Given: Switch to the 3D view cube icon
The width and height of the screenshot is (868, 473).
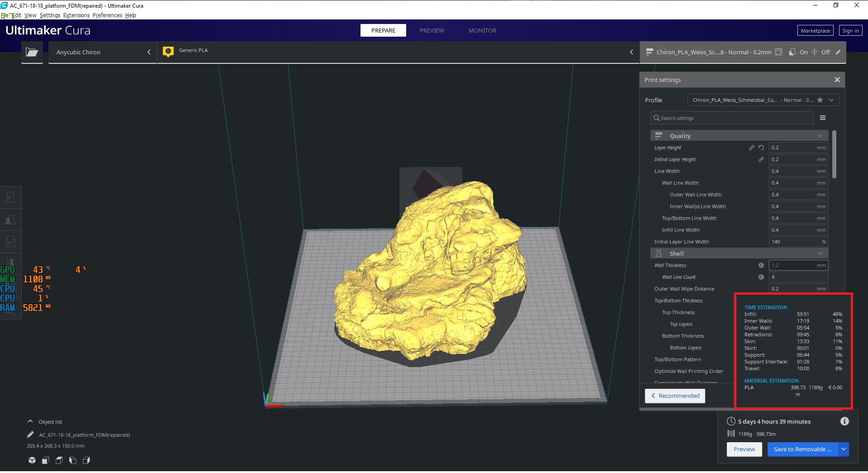Looking at the screenshot, I should pyautogui.click(x=32, y=460).
